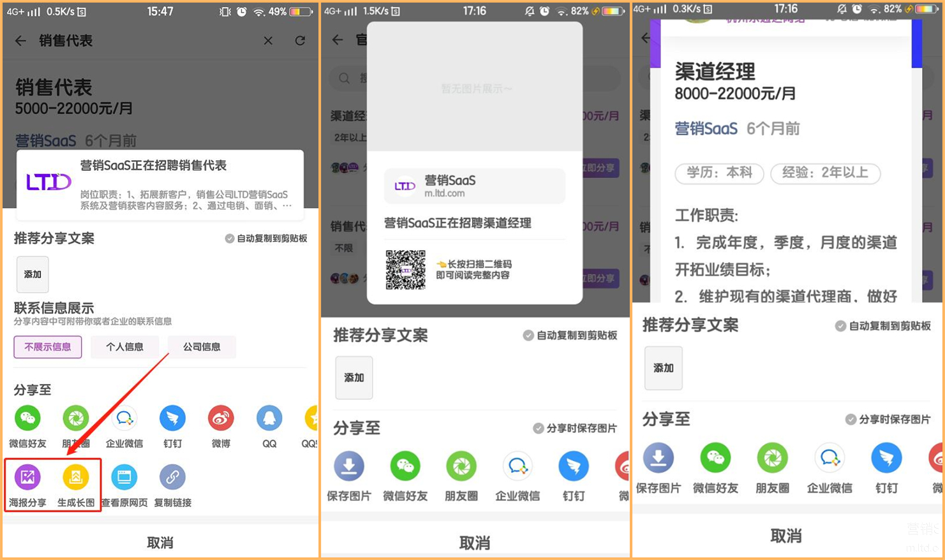Select the 不展示信息 contact option
945x560 pixels.
click(48, 347)
